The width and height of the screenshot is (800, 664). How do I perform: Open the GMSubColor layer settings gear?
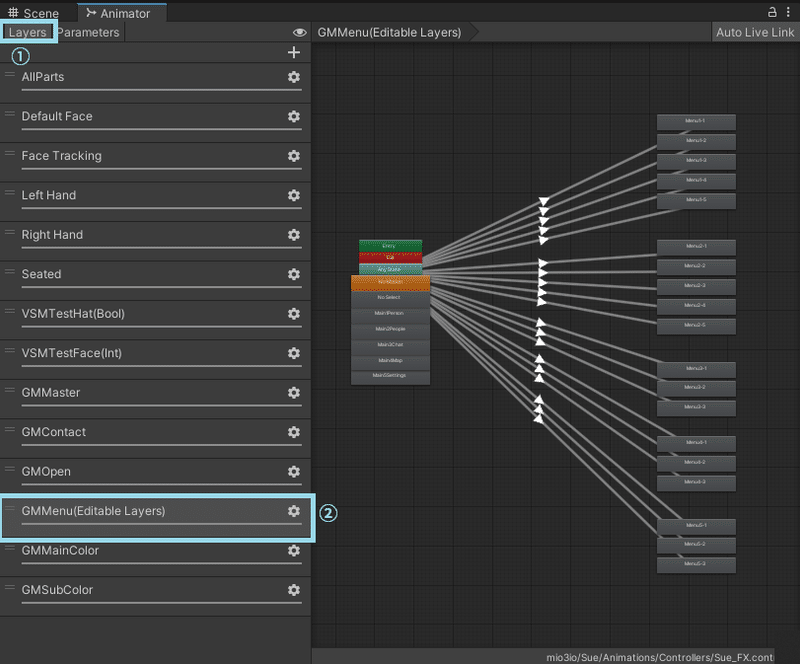pyautogui.click(x=293, y=590)
